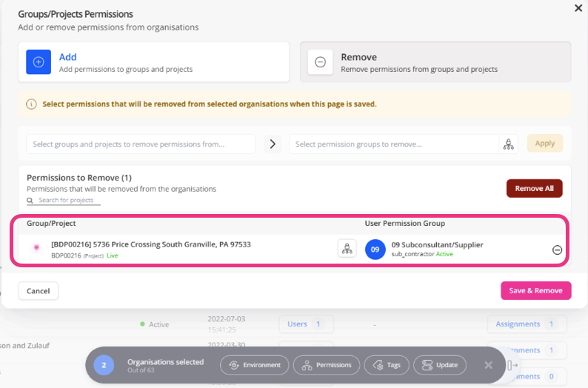Open the groups and projects selector field
The image size is (588, 388).
pos(141,144)
